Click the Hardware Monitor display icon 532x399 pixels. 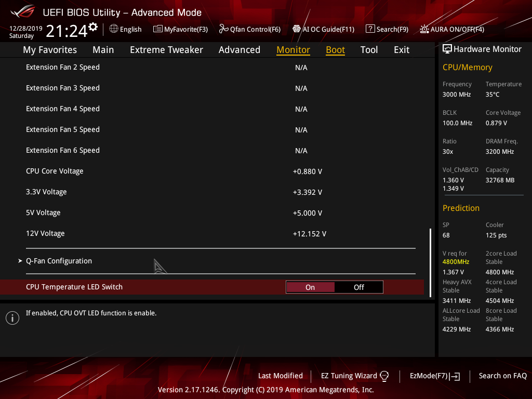click(447, 49)
